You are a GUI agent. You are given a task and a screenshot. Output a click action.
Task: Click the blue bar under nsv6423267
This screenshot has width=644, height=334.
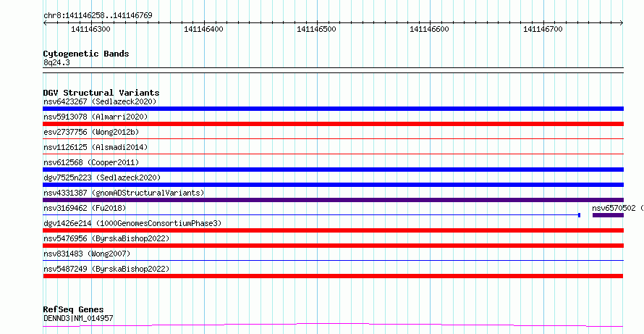(333, 109)
